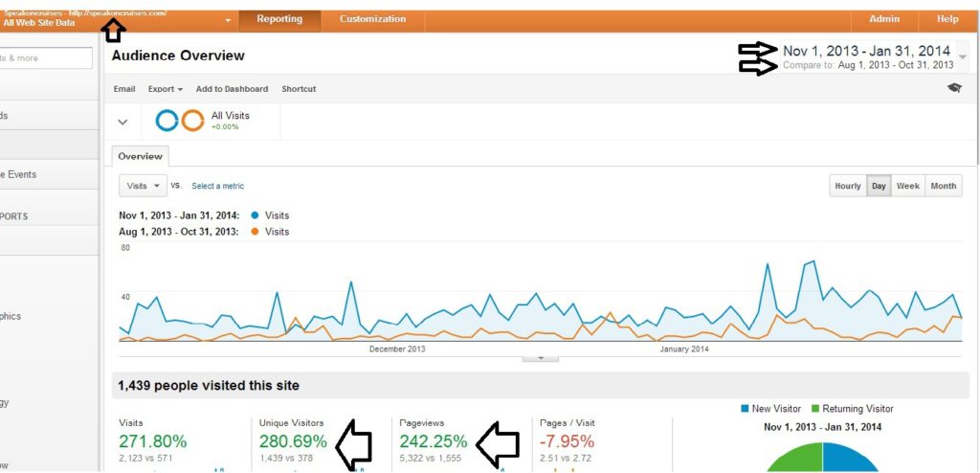Open the Export dropdown
The height and width of the screenshot is (473, 980).
165,89
